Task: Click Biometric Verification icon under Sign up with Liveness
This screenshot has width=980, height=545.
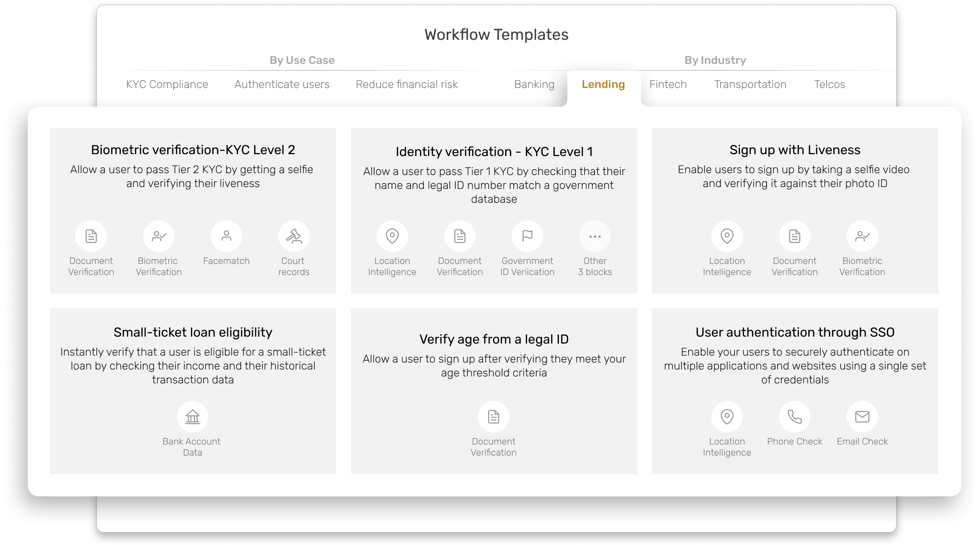Action: point(862,236)
